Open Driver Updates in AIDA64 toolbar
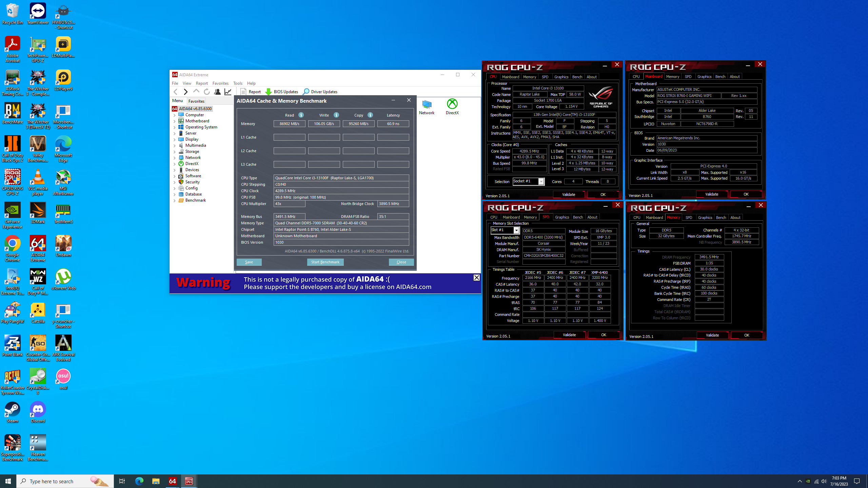 tap(320, 91)
